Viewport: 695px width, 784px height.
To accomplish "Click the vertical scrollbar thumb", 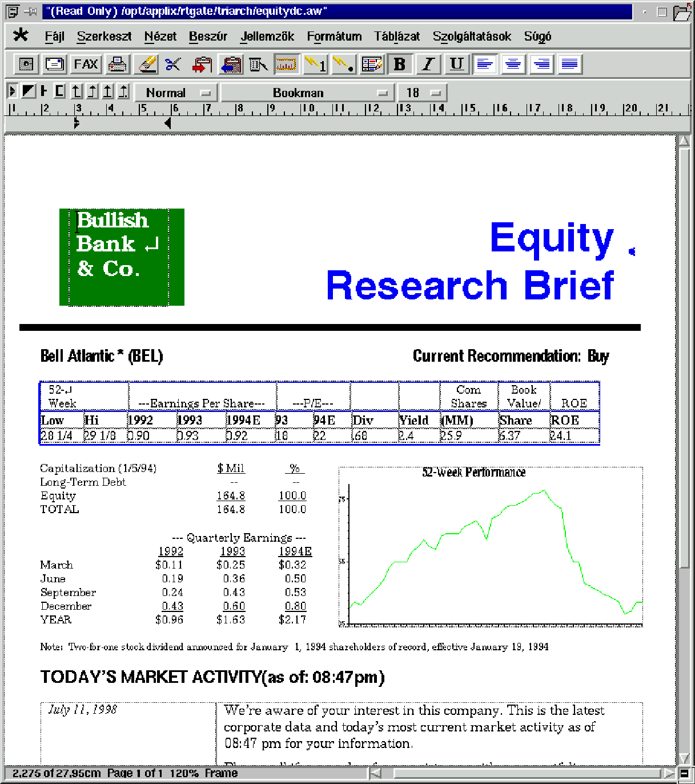I will click(684, 357).
